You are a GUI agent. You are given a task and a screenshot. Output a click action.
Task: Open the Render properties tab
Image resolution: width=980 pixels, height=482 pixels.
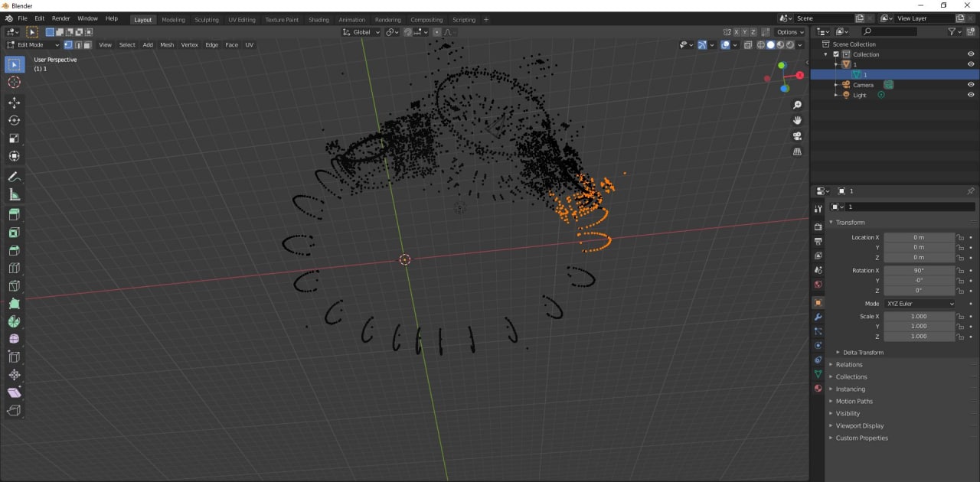pos(818,226)
